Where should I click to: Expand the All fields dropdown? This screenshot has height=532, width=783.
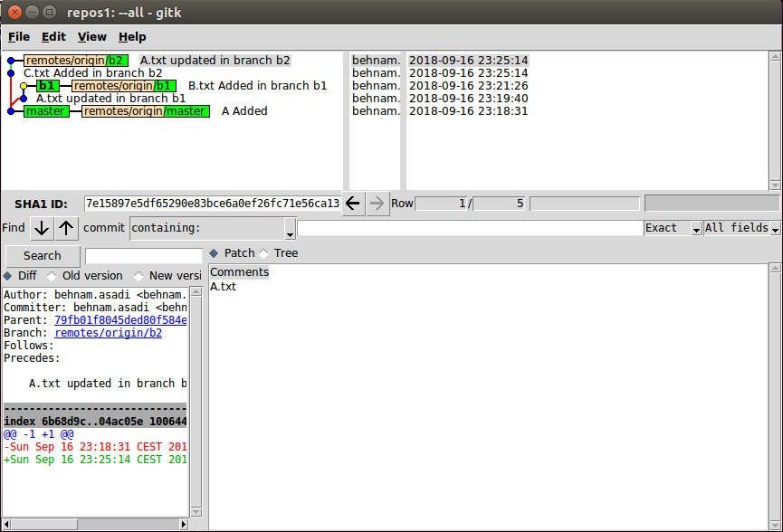coord(740,228)
